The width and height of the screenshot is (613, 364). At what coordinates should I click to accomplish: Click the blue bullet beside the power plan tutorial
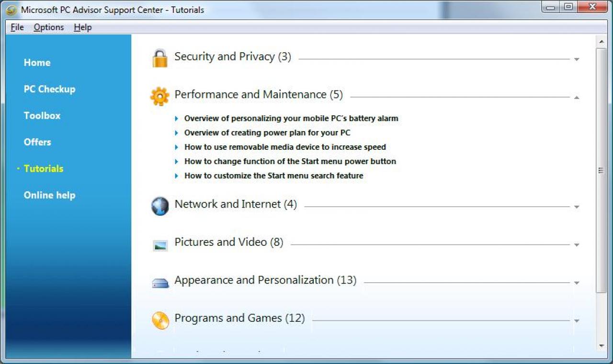click(x=177, y=133)
